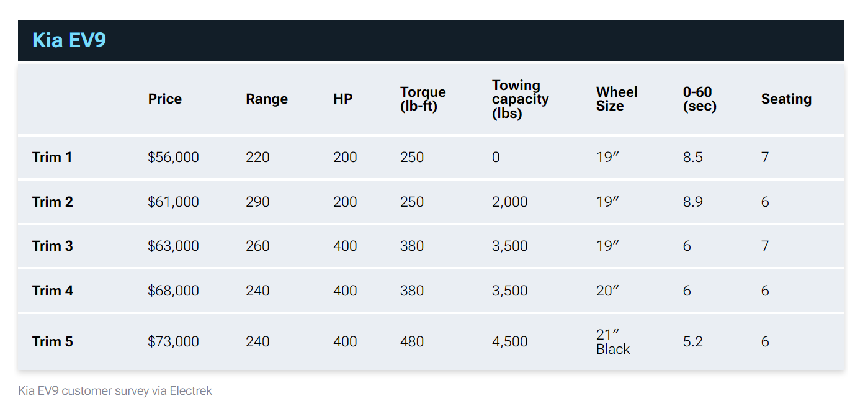Click the Torque (lb-ft) column header
This screenshot has width=868, height=406.
tap(423, 99)
